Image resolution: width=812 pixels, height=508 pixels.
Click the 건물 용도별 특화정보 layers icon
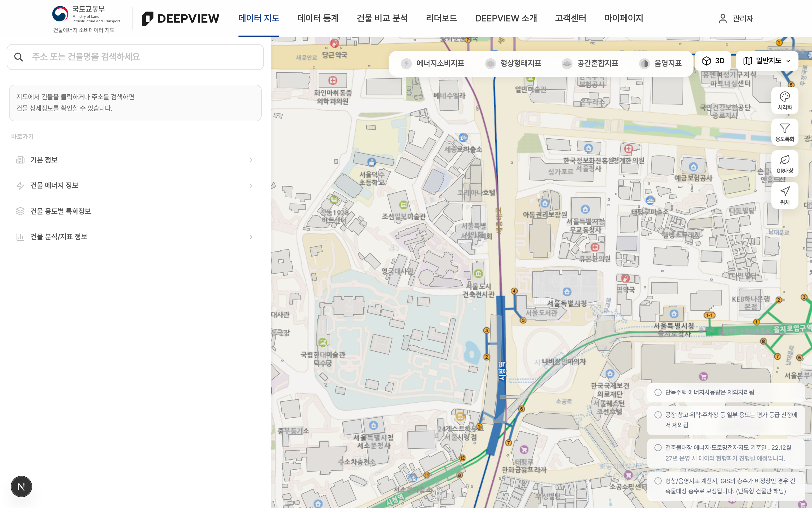tap(21, 211)
